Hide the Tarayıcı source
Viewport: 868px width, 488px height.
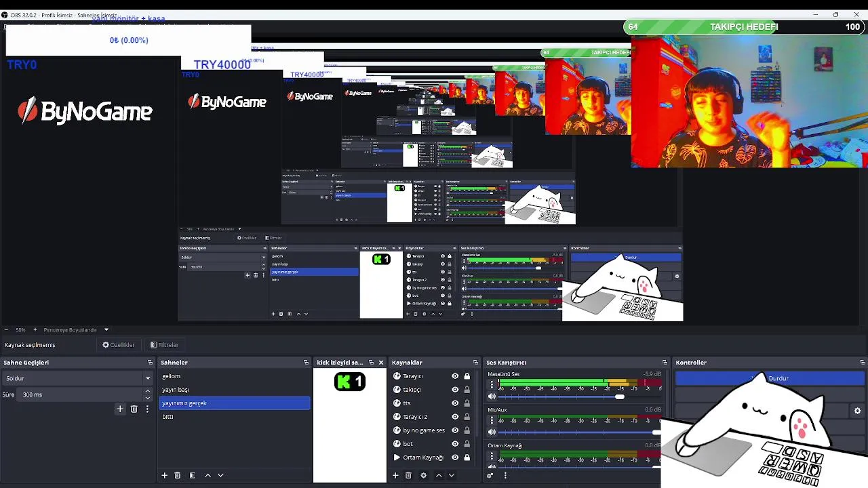455,376
